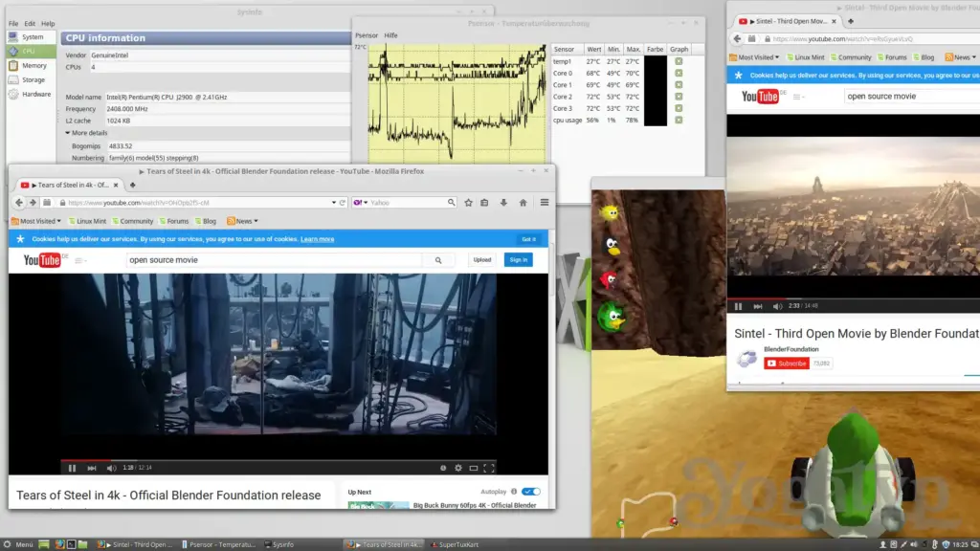Screen dimensions: 980x551
Task: Bookmark the Tears of Steel page with the star
Action: (468, 203)
